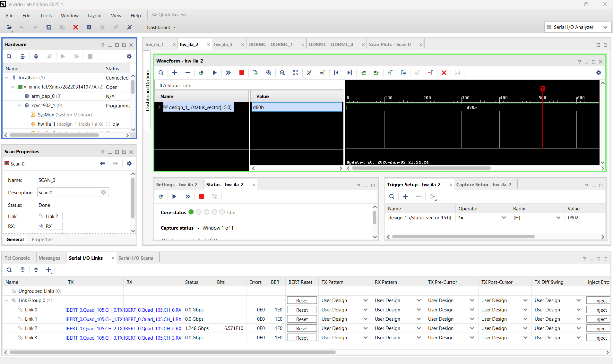Open the Tools menu
The image size is (613, 364).
[x=46, y=16]
